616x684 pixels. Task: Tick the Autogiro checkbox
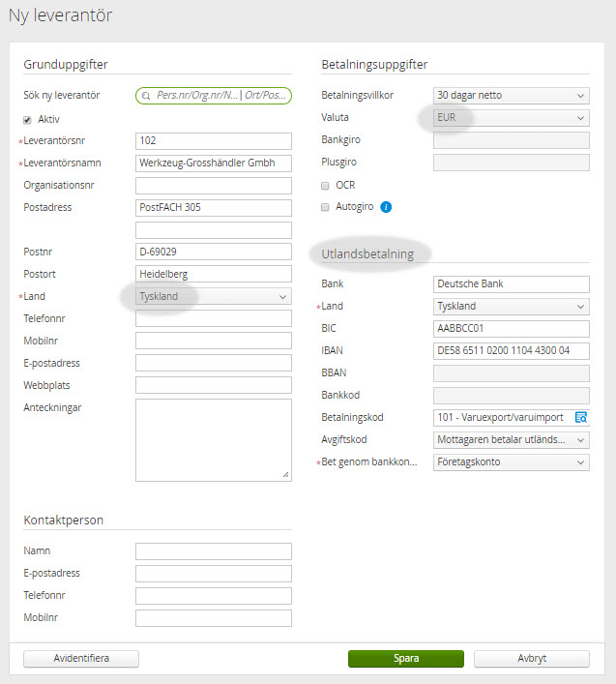point(326,207)
